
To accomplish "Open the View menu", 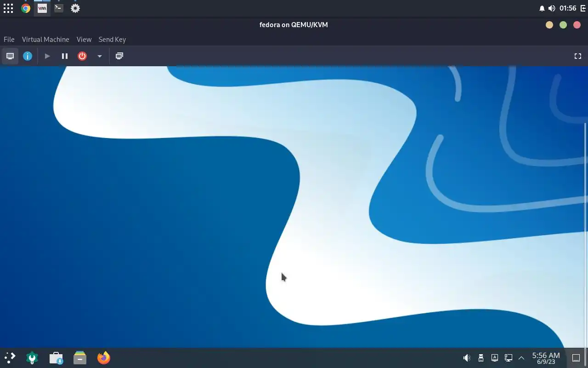I will 84,40.
